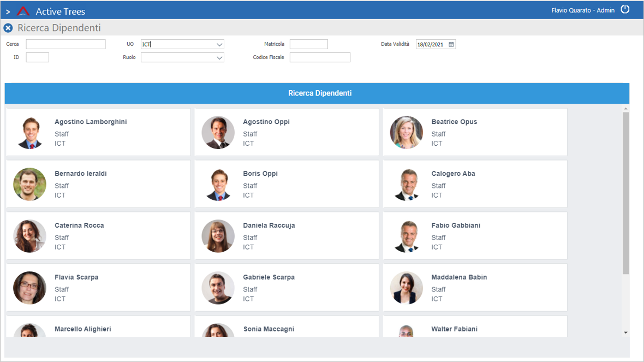
Task: Select the name Caterina Rocca
Action: 79,225
